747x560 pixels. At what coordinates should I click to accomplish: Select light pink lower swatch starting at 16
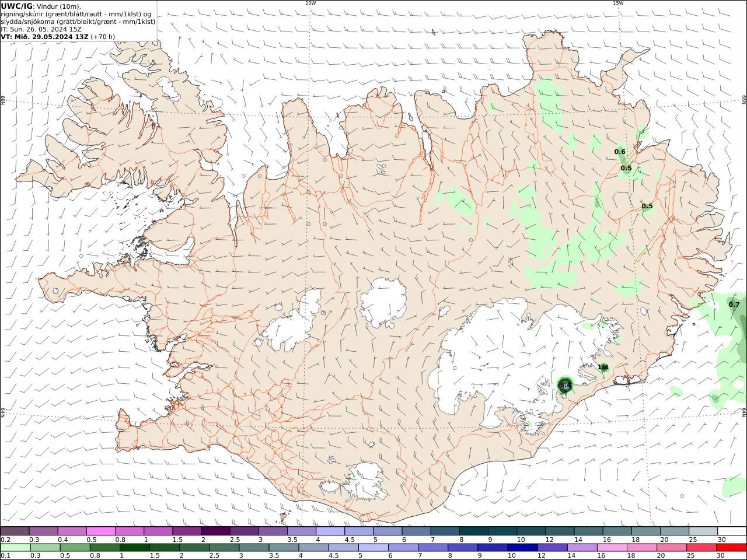(x=612, y=548)
